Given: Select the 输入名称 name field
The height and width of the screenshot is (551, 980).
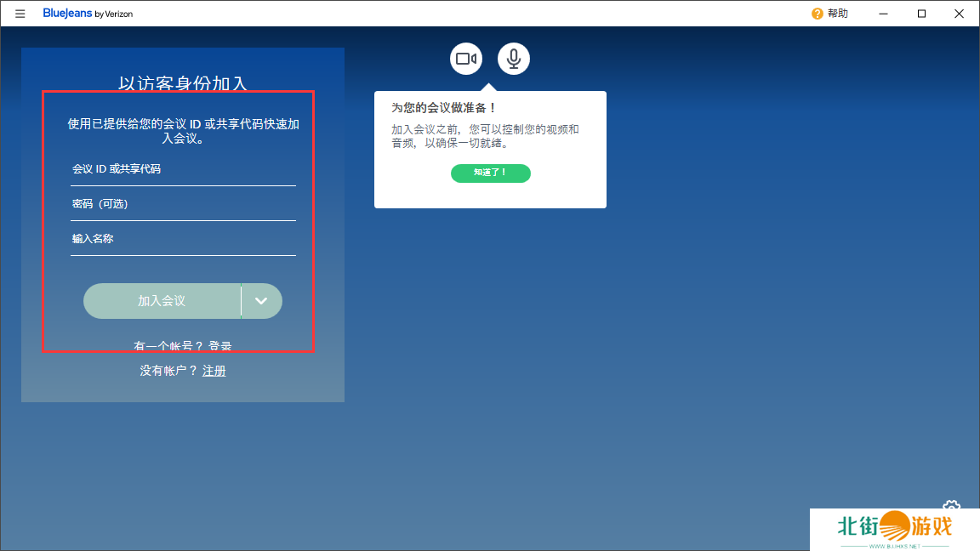Looking at the screenshot, I should coord(183,239).
